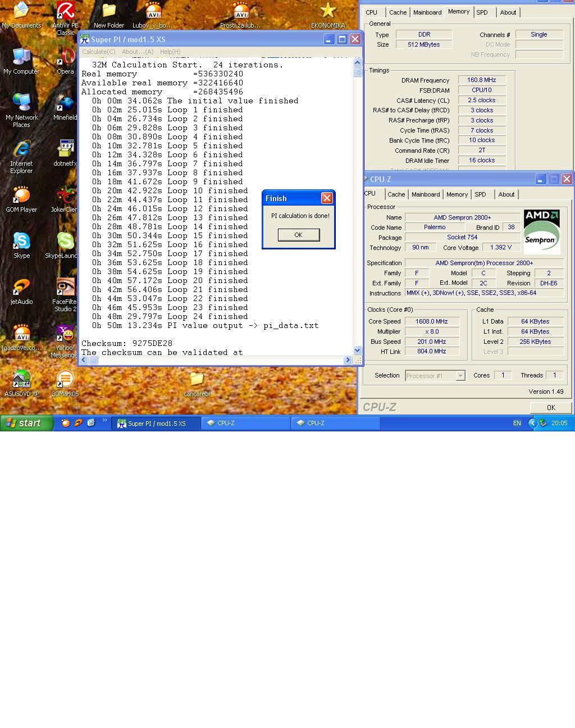575x728 pixels.
Task: Launch ASUSDVD XP shortcut
Action: pos(21,383)
